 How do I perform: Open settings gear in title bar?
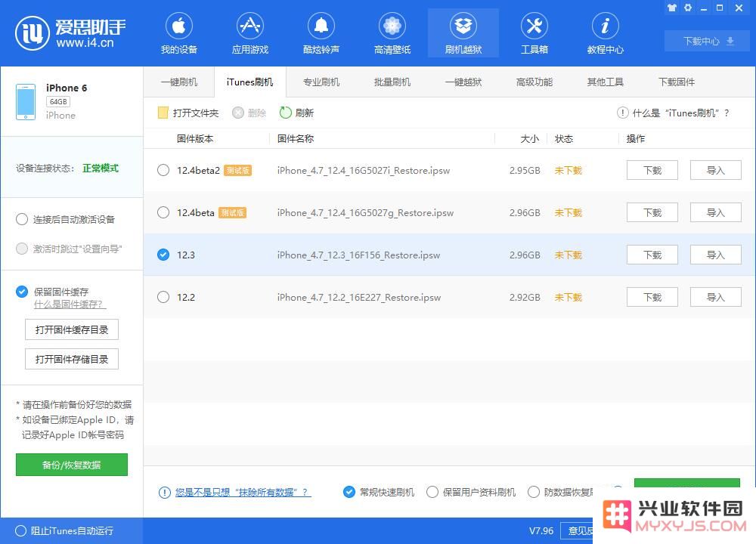[x=688, y=8]
